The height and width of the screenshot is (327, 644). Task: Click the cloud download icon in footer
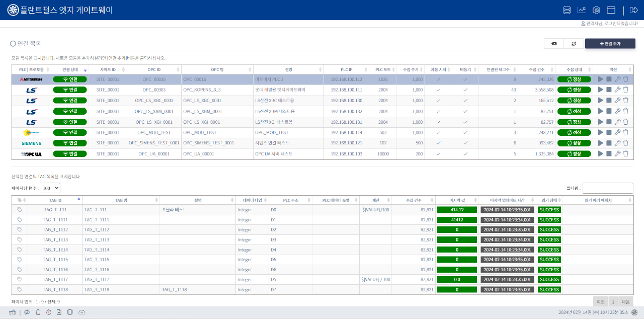(82, 312)
